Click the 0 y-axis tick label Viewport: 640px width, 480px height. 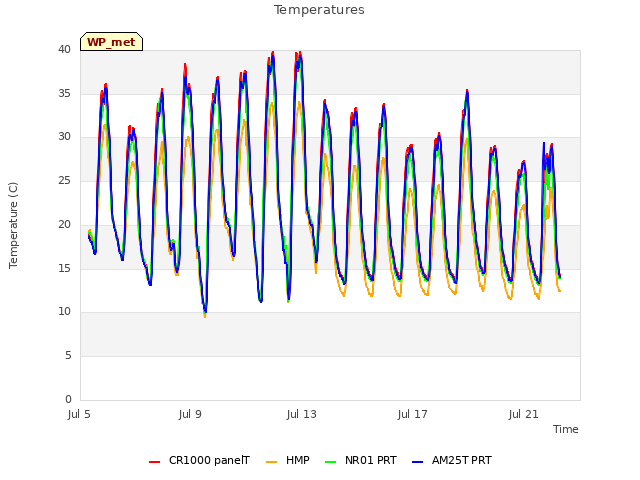tap(68, 399)
